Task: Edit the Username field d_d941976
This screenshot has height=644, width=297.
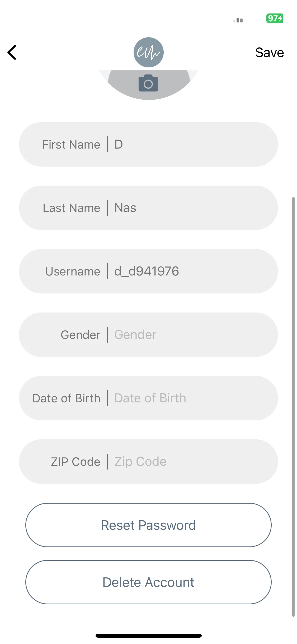Action: tap(148, 271)
